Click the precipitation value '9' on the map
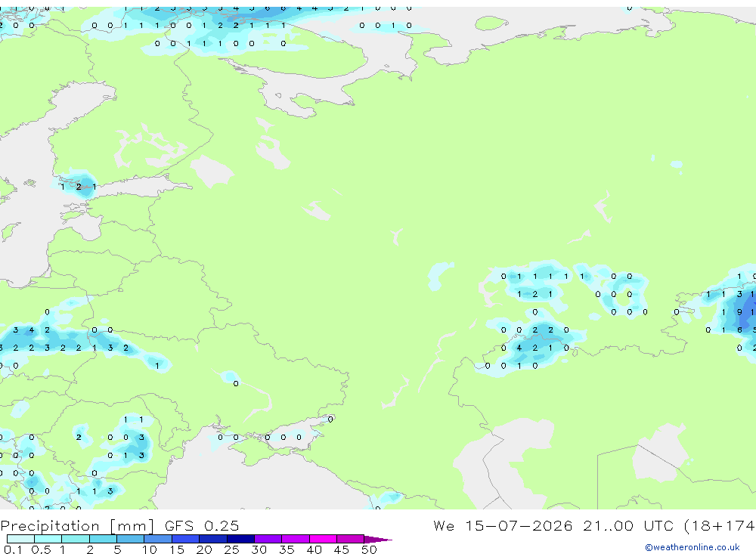Screen dimensions: 756x554 tap(739, 312)
